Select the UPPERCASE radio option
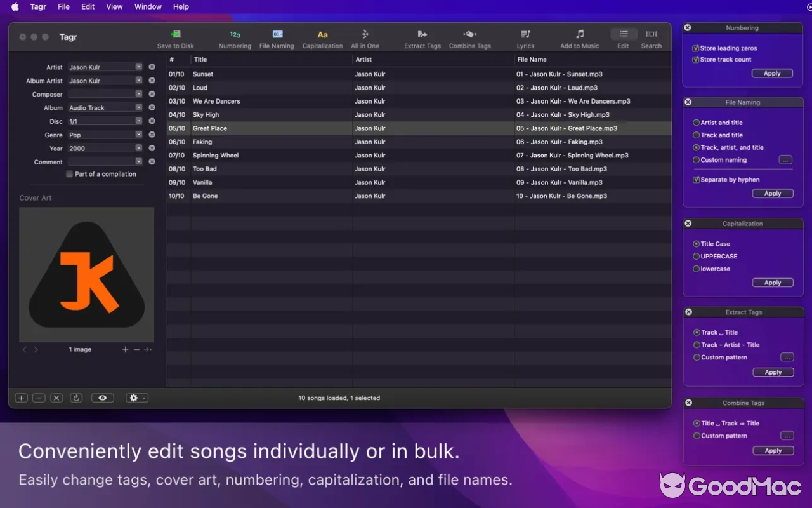Image resolution: width=812 pixels, height=508 pixels. point(697,257)
